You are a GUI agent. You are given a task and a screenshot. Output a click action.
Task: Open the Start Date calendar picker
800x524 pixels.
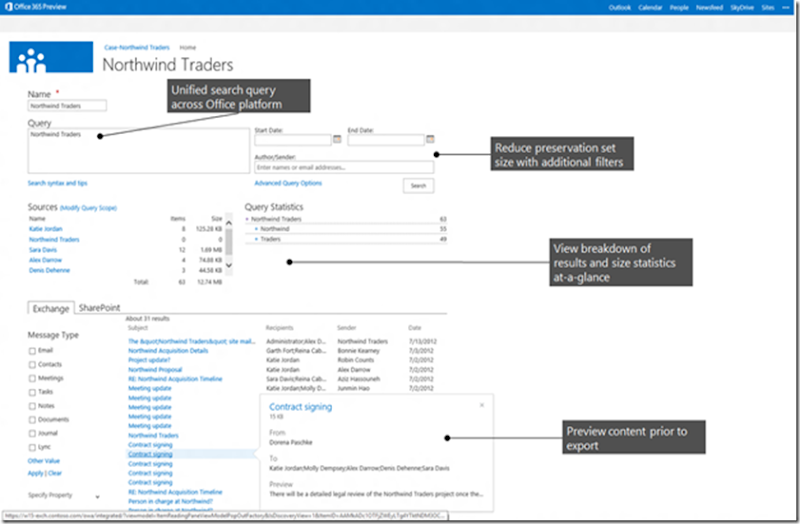337,139
